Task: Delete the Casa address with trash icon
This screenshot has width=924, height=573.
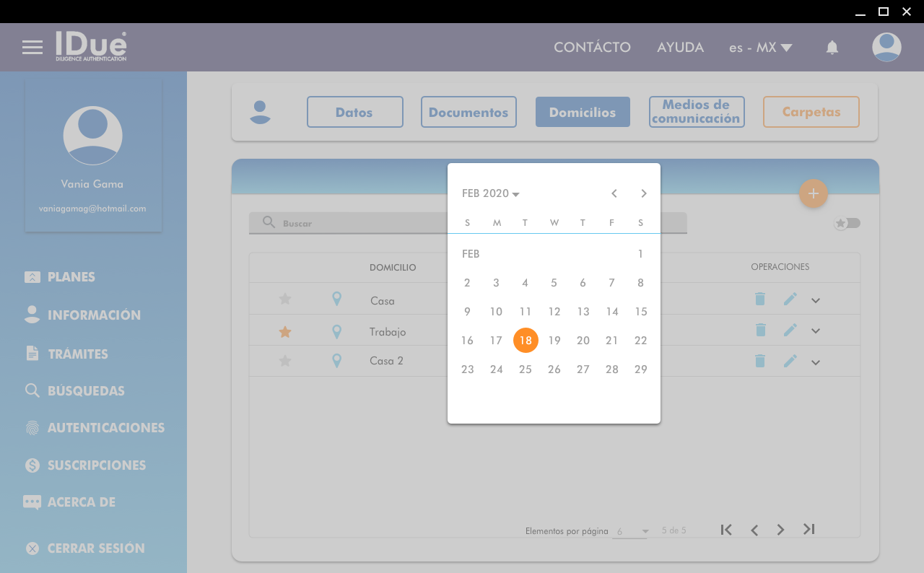Action: (760, 299)
